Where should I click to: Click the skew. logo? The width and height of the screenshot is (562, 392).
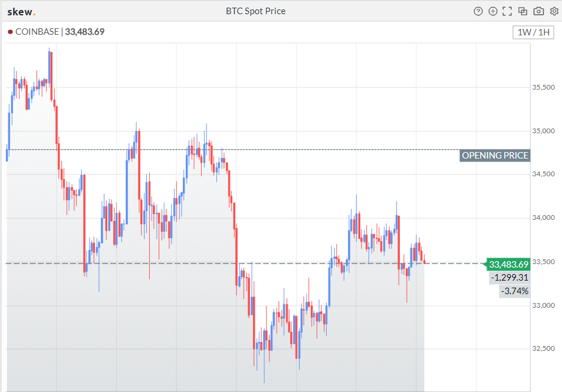click(21, 12)
